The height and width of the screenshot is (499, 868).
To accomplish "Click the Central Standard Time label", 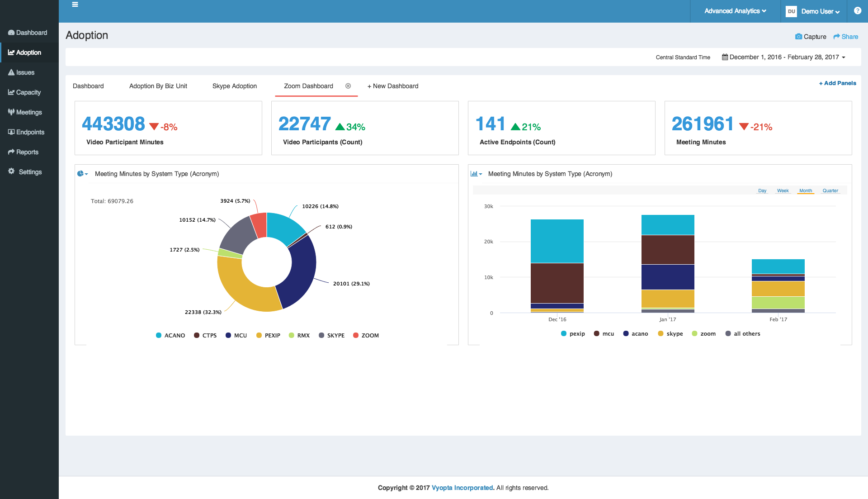I will (x=683, y=57).
